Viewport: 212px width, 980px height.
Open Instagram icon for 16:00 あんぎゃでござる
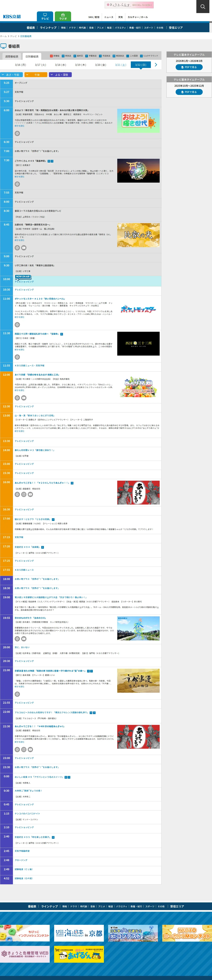[23, 495]
